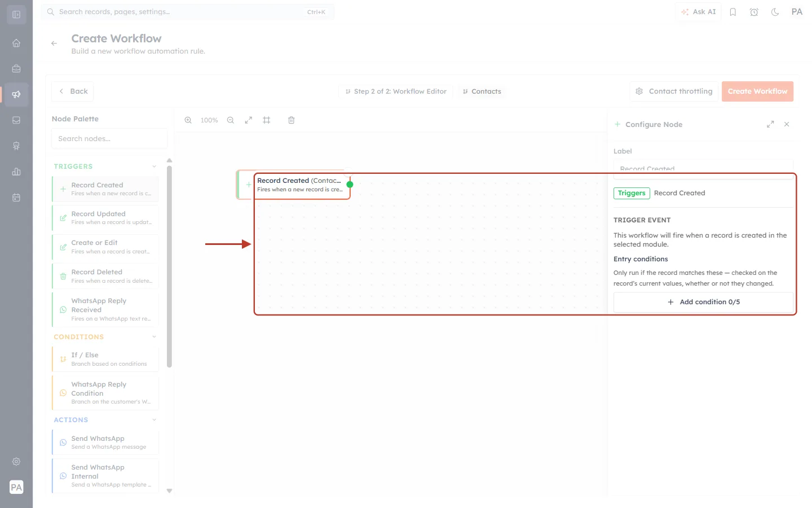Click the zoom in canvas icon

tap(188, 120)
